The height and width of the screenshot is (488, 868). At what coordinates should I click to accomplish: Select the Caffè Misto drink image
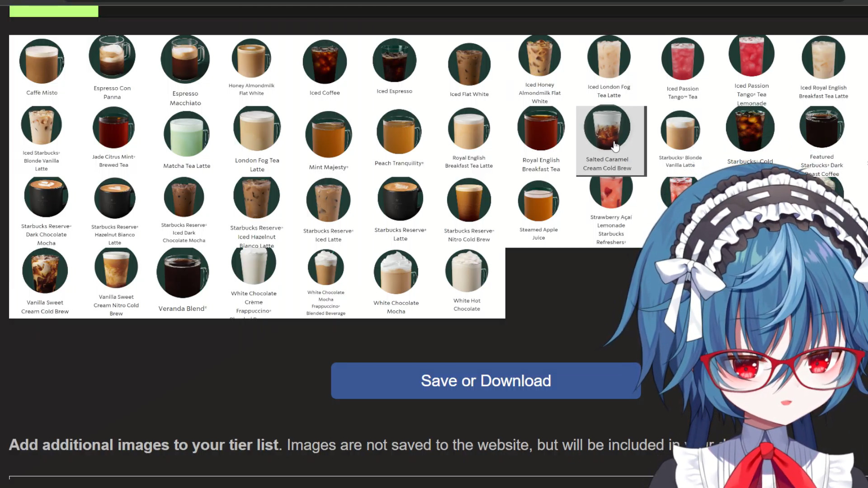click(42, 61)
